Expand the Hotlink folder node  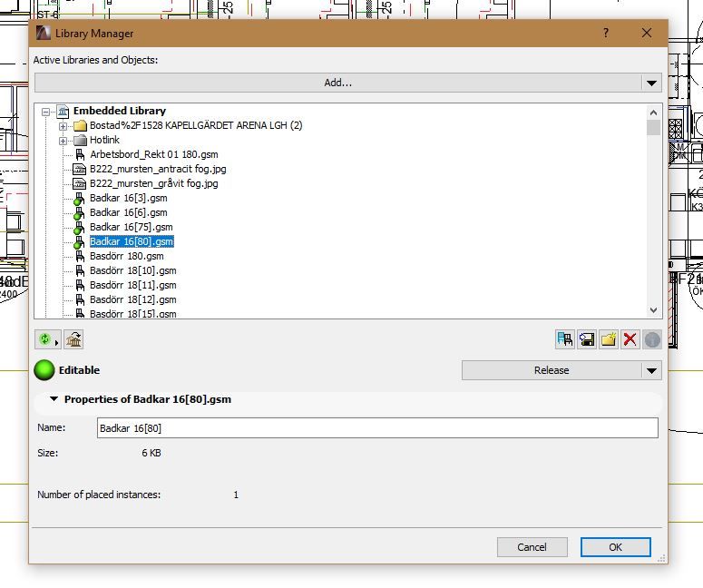[63, 141]
